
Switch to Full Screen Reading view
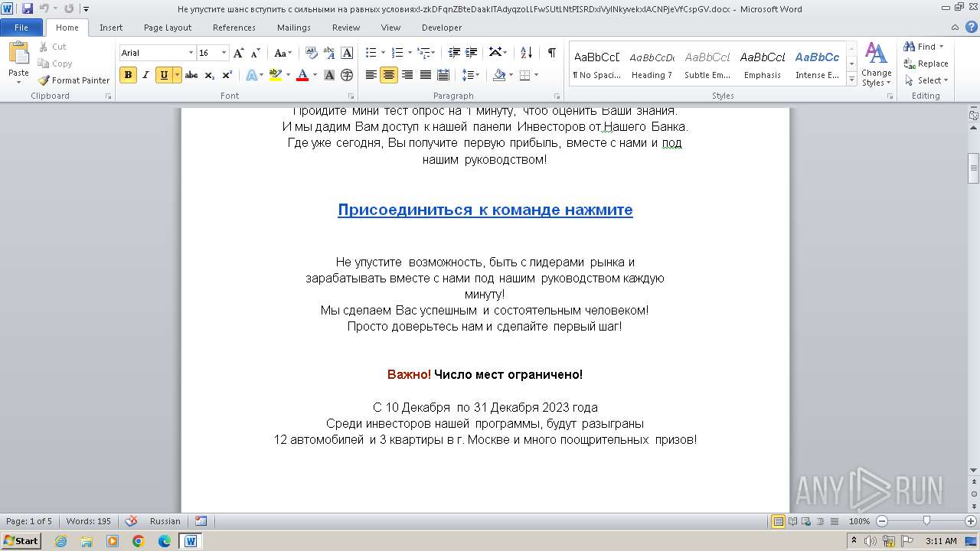(792, 521)
